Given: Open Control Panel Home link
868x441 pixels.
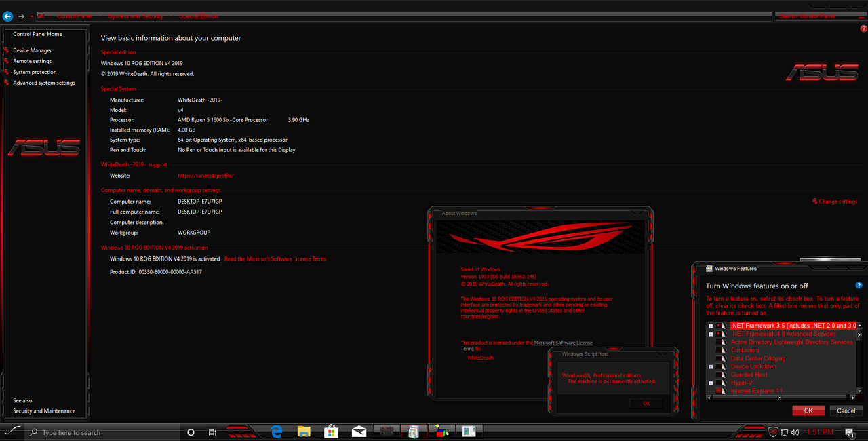Looking at the screenshot, I should coord(37,34).
